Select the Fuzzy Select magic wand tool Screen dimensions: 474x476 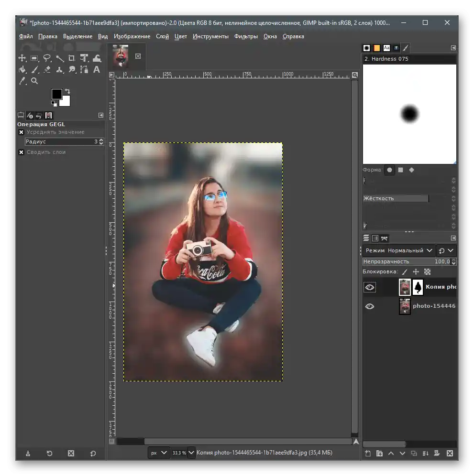point(60,58)
